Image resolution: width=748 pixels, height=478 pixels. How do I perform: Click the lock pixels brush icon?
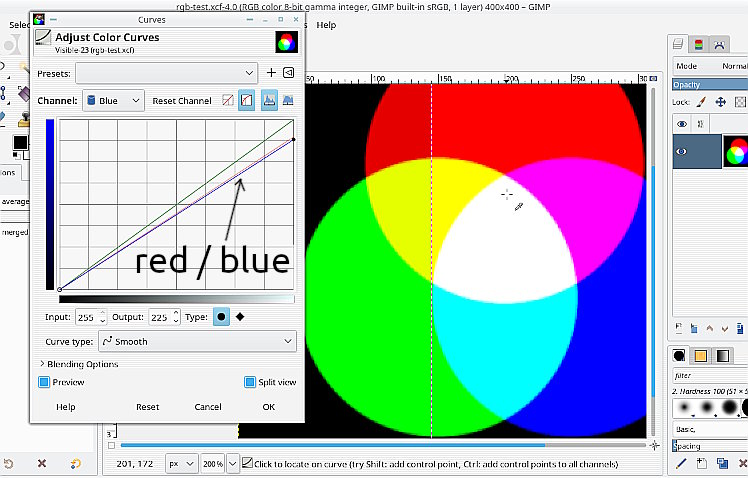[x=701, y=102]
